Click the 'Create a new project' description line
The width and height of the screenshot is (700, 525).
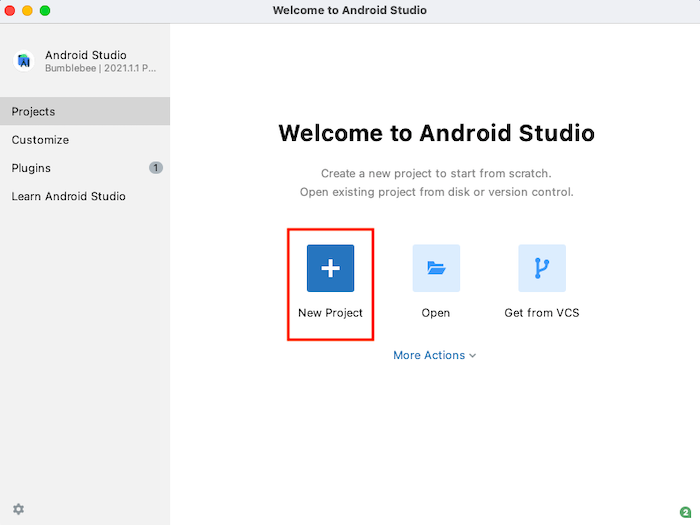tap(436, 173)
